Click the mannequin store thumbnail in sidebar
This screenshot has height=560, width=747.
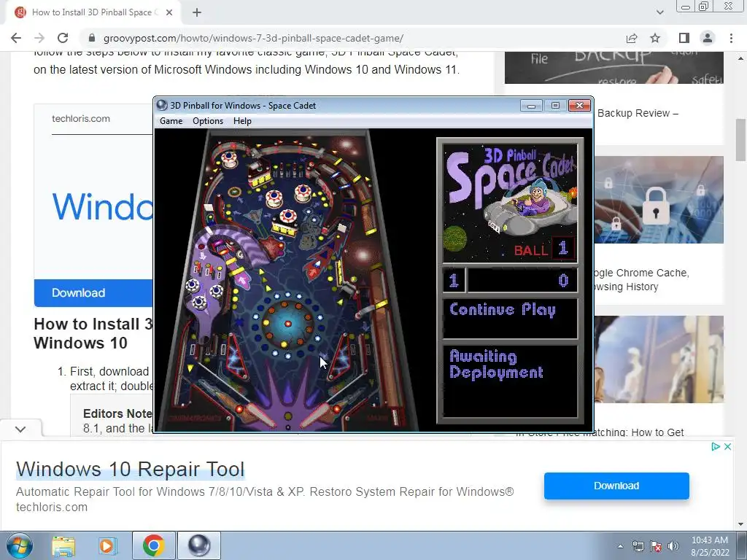coord(659,359)
